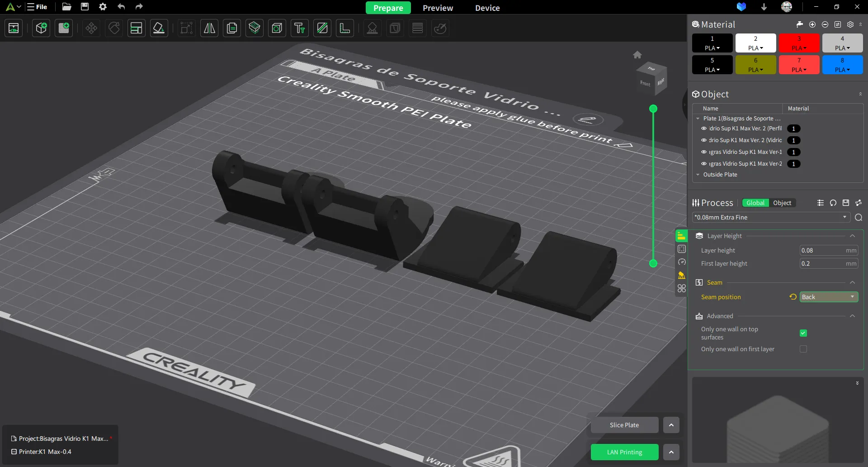
Task: Select material slot 8 blue PLA
Action: 842,65
